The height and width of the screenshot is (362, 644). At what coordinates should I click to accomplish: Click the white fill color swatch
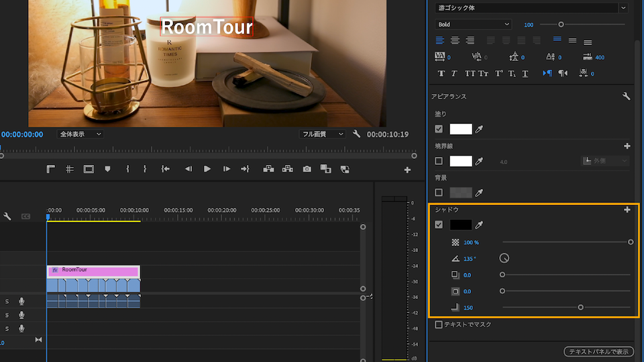461,129
